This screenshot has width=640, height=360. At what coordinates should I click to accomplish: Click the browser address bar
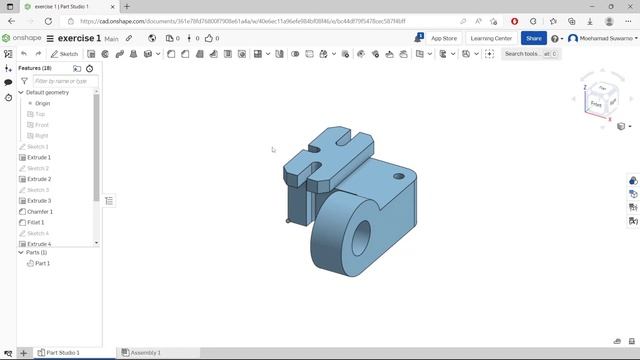pyautogui.click(x=261, y=21)
